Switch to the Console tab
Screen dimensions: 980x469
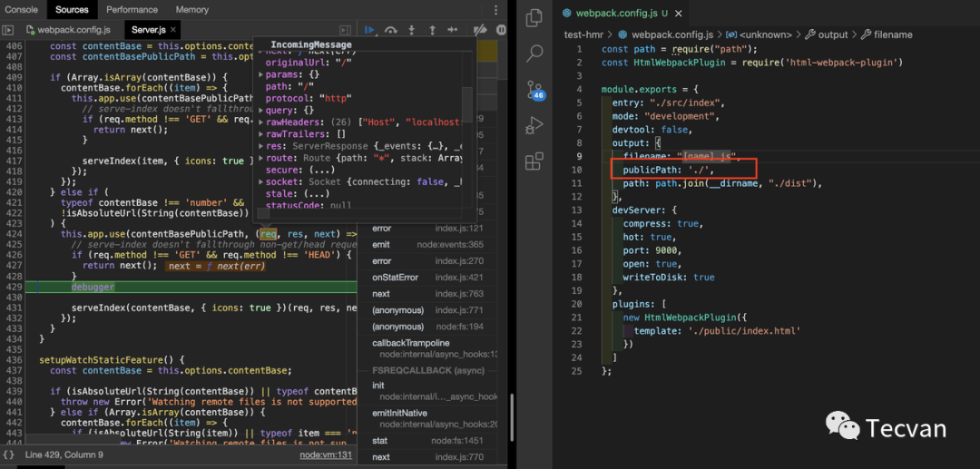pyautogui.click(x=21, y=9)
